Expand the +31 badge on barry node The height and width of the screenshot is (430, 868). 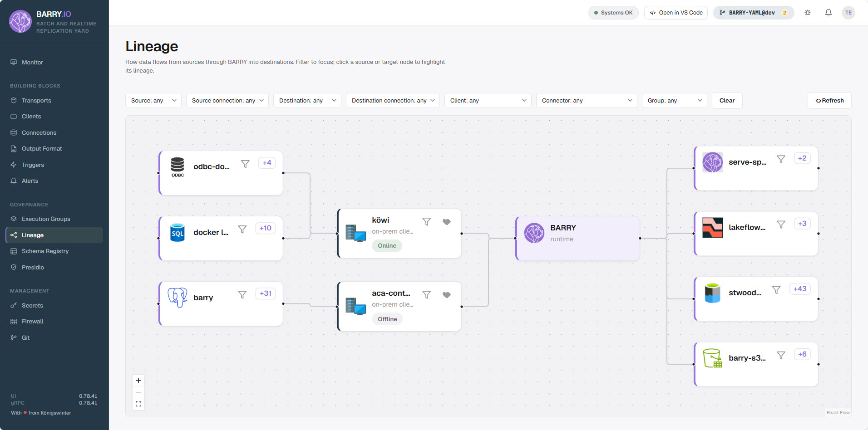tap(266, 293)
